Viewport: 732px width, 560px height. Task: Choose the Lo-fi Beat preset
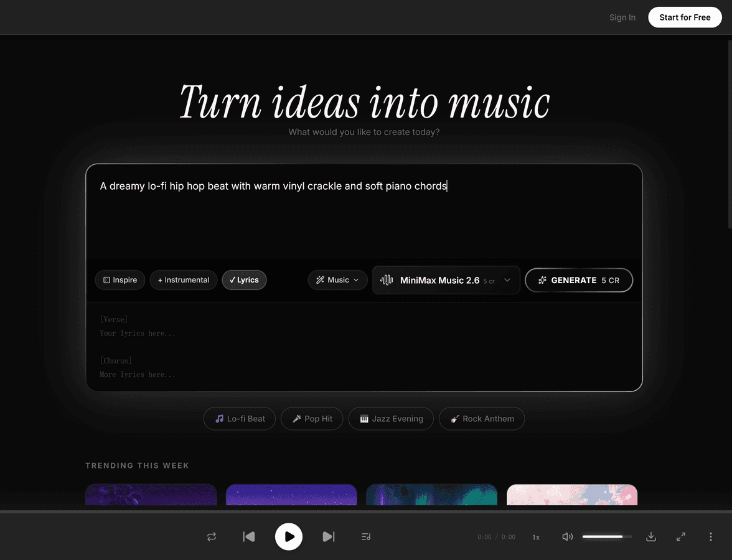tap(240, 419)
